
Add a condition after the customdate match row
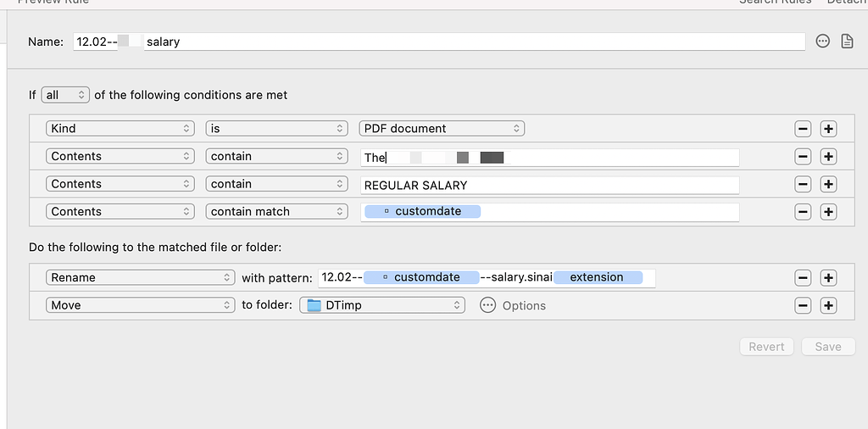point(828,212)
